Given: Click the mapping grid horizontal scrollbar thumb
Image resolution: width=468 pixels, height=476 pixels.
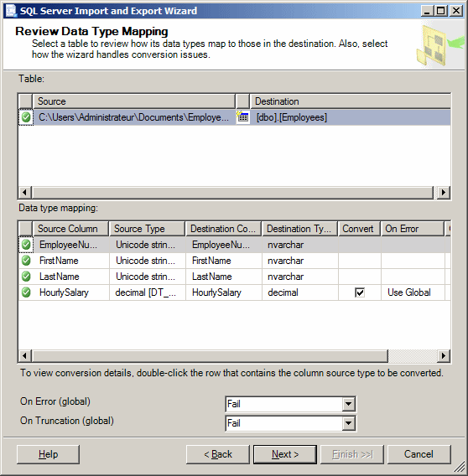Looking at the screenshot, I should pyautogui.click(x=210, y=355).
